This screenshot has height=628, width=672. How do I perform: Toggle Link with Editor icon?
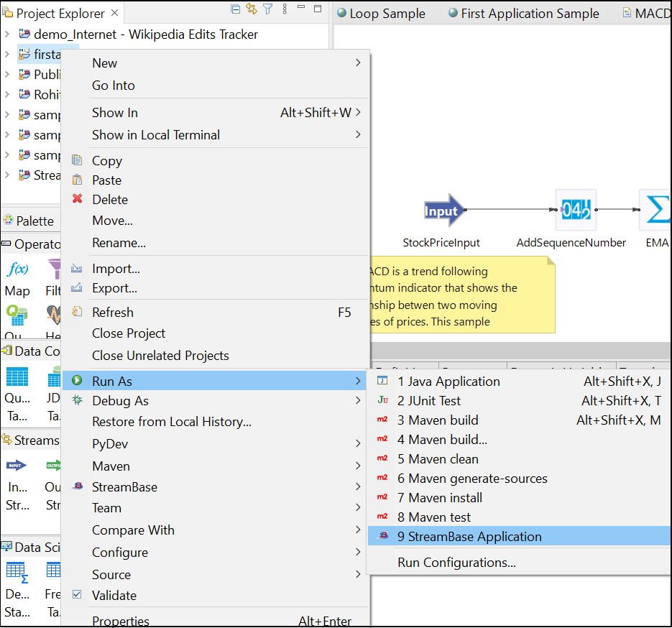pos(252,9)
